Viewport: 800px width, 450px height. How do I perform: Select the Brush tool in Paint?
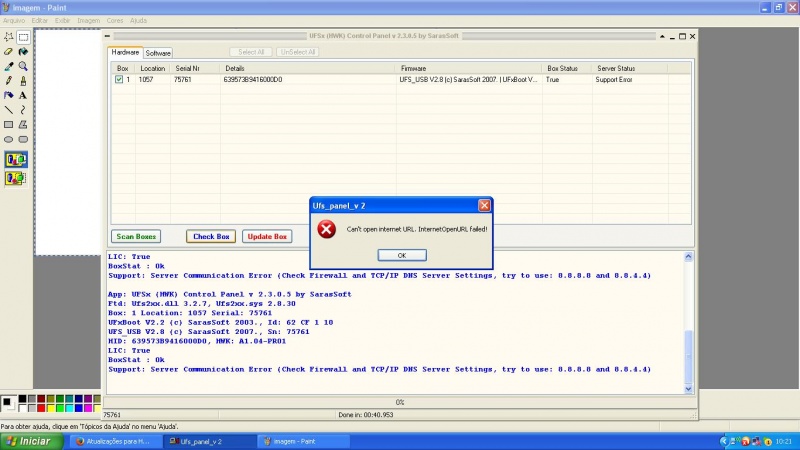click(23, 81)
